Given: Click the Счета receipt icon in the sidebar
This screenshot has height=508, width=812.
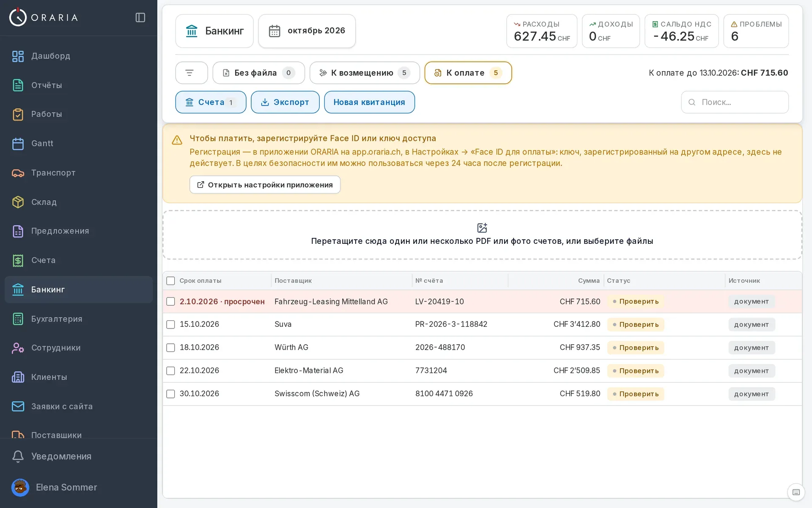Looking at the screenshot, I should coord(18,260).
